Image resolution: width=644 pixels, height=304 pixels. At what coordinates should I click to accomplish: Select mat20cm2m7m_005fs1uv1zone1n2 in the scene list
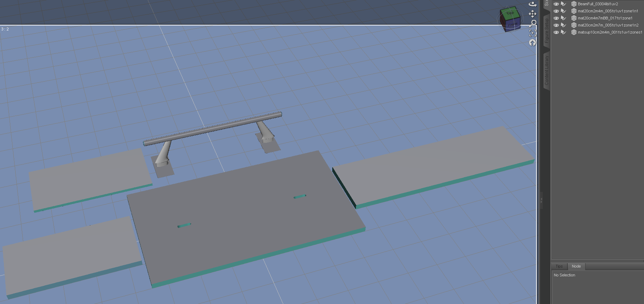point(608,25)
